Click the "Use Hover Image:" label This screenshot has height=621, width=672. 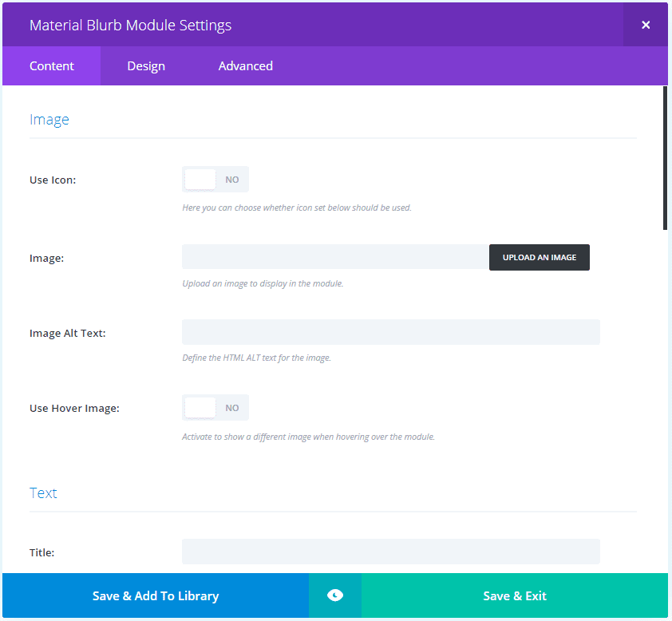point(74,408)
